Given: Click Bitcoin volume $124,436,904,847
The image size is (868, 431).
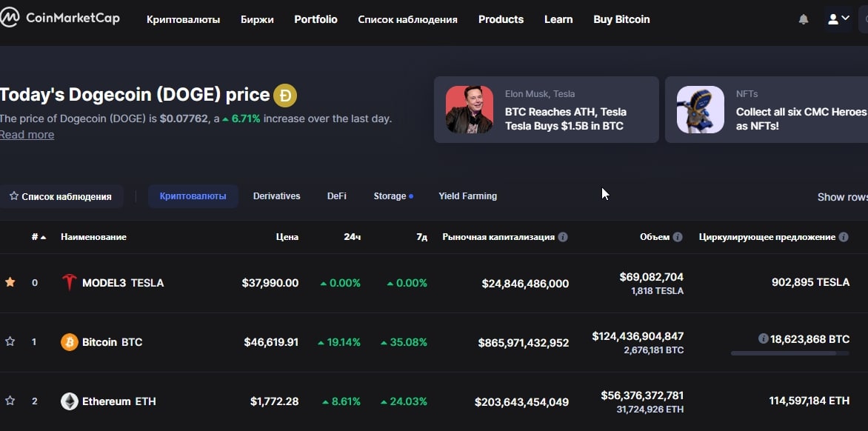Looking at the screenshot, I should coord(638,335).
